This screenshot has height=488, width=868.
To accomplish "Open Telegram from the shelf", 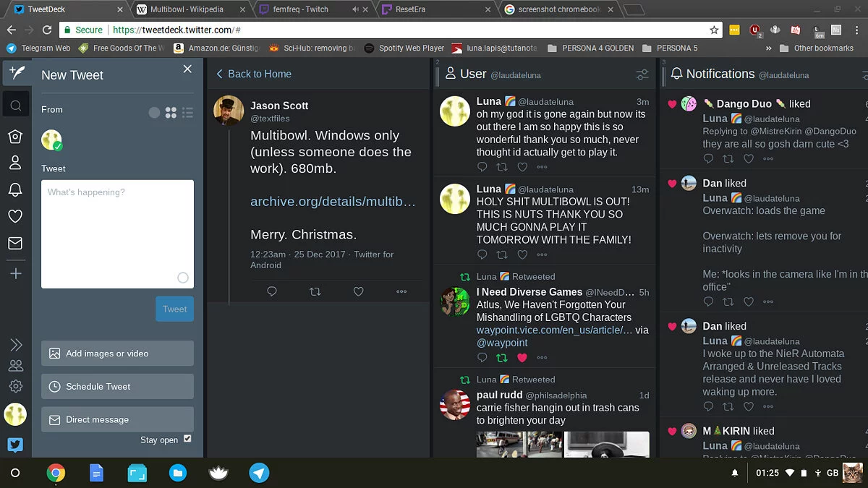I will point(259,474).
